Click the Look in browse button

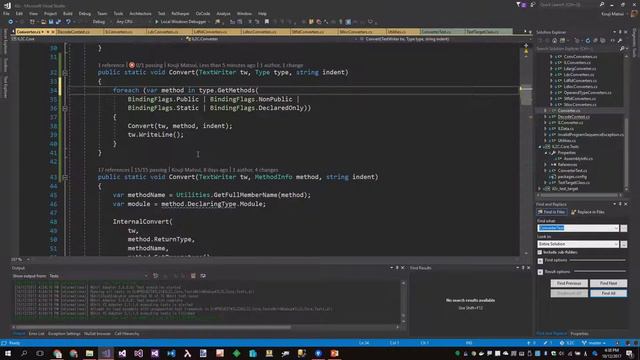pos(624,244)
